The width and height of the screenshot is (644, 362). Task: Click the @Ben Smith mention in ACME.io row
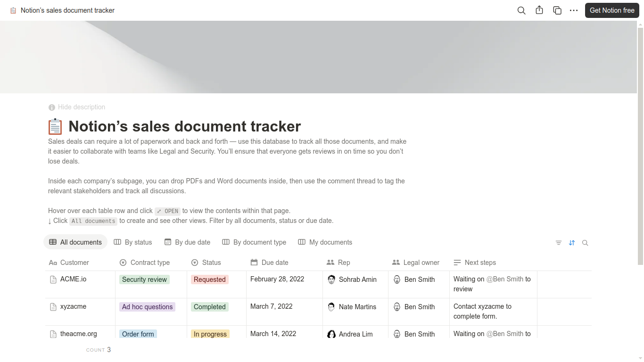(505, 279)
